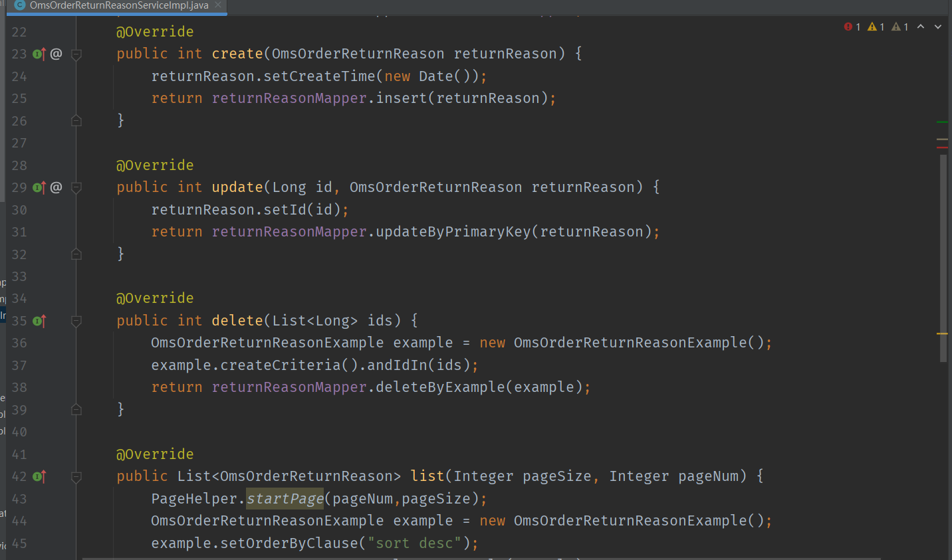Viewport: 952px width, 560px height.
Task: Click the vertical editor scrollbar thumb
Action: coord(943,258)
